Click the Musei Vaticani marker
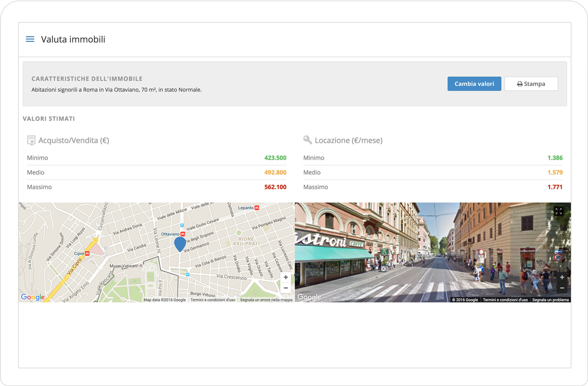588x386 pixels. coord(141,266)
